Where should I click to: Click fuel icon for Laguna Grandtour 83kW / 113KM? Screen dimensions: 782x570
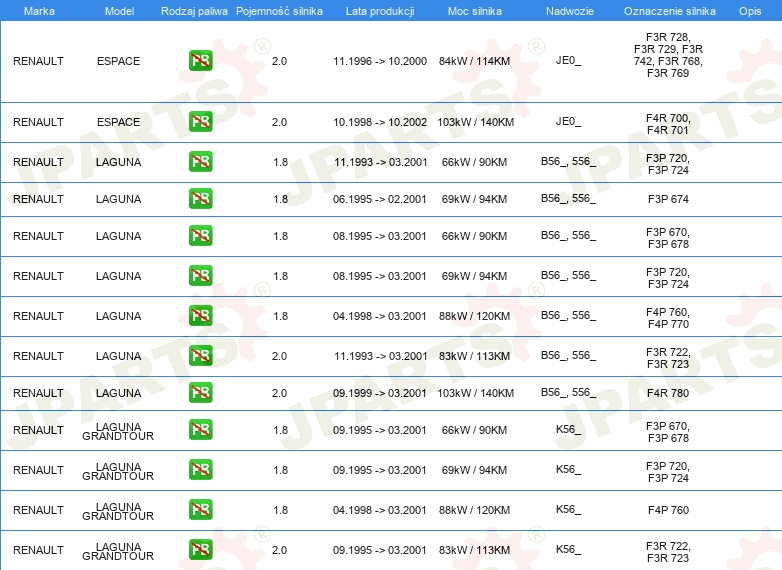(200, 549)
